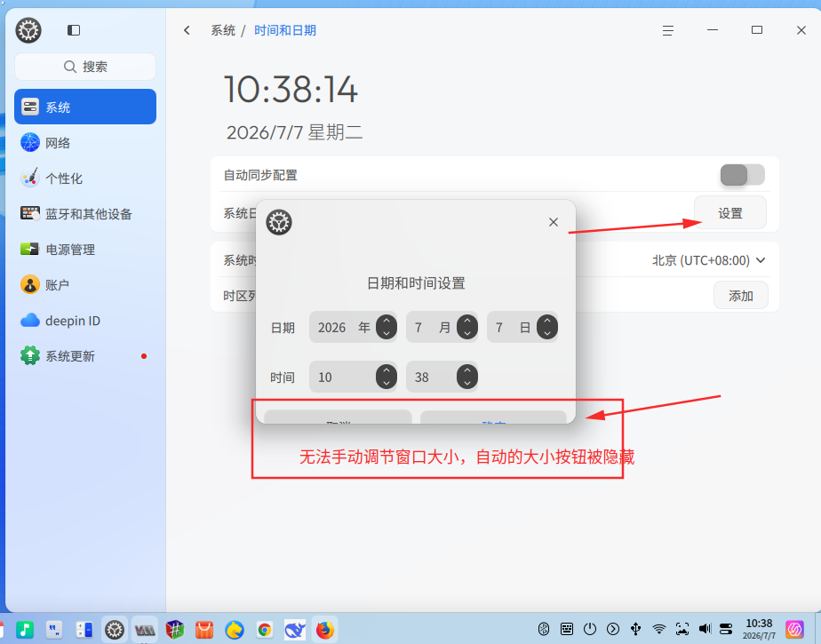Click the 2026/7/7 星期二 date text
Image resolution: width=821 pixels, height=644 pixels.
click(294, 132)
